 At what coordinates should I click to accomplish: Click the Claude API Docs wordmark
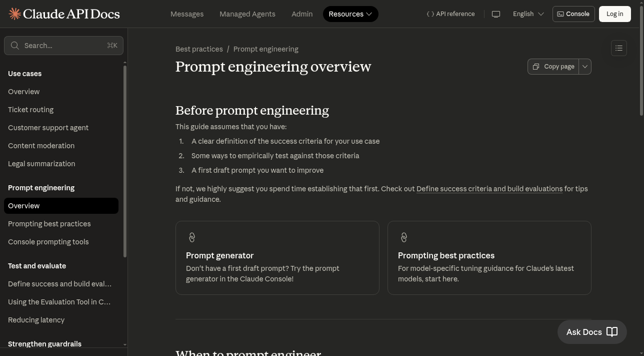(71, 14)
